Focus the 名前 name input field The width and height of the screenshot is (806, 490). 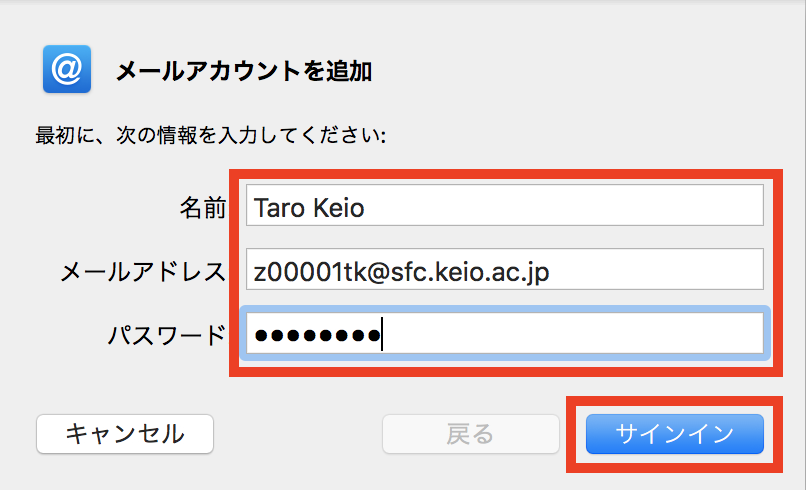pyautogui.click(x=503, y=208)
